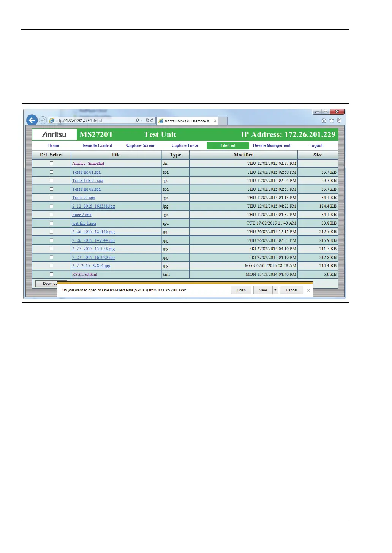Open the 2_26_2015_121146.jpg link

[93, 232]
